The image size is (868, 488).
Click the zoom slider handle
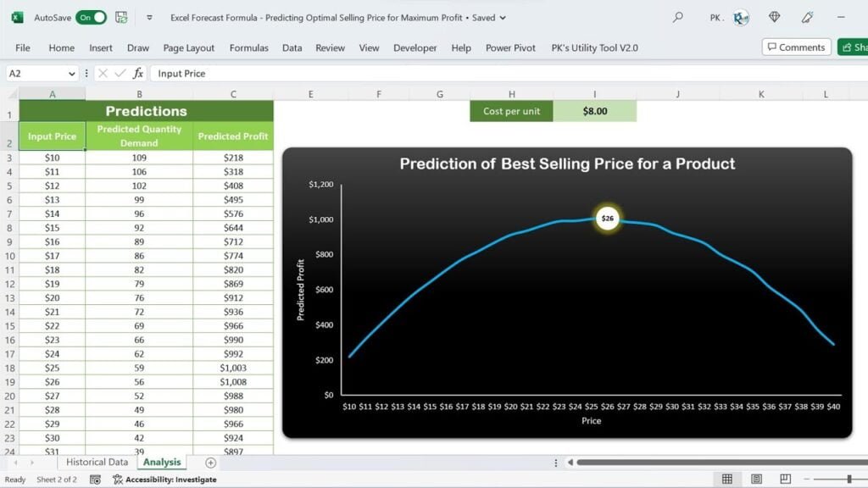point(849,480)
